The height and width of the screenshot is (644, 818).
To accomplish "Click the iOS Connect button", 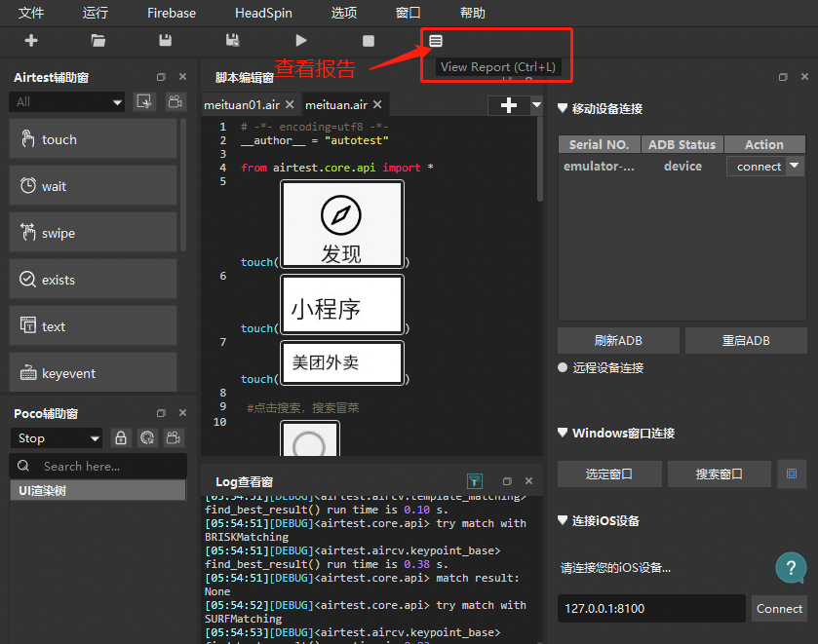I will pos(779,609).
